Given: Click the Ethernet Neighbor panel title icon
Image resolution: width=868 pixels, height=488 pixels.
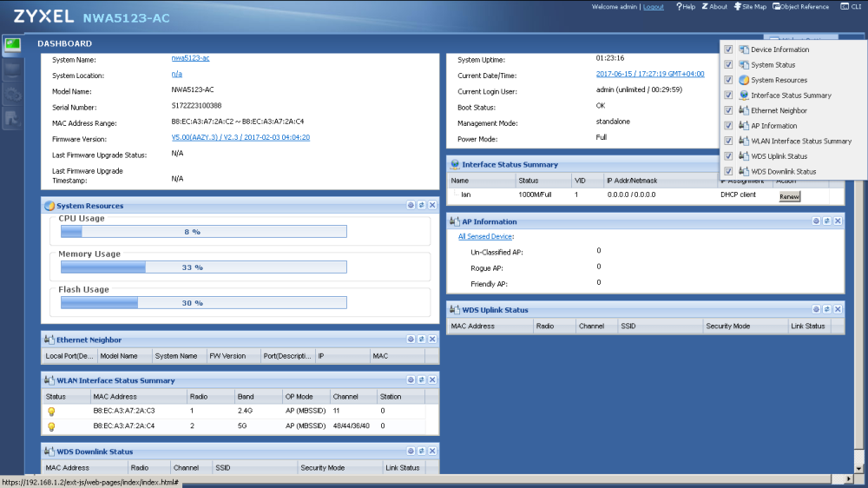Looking at the screenshot, I should coord(49,340).
